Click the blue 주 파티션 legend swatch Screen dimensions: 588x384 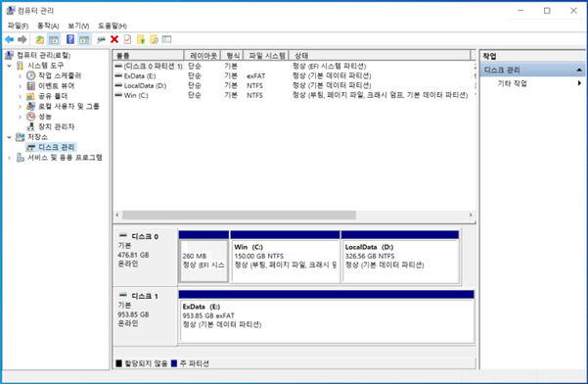click(174, 363)
